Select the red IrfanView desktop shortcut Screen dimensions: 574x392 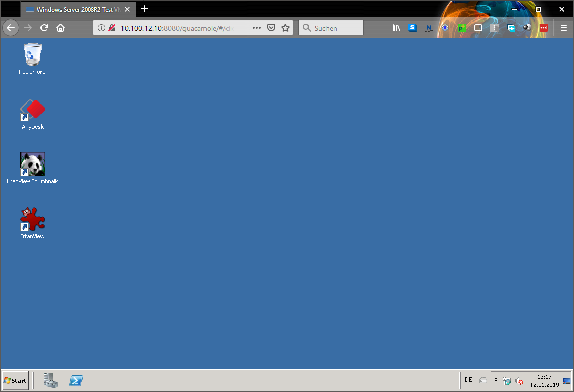(x=33, y=219)
